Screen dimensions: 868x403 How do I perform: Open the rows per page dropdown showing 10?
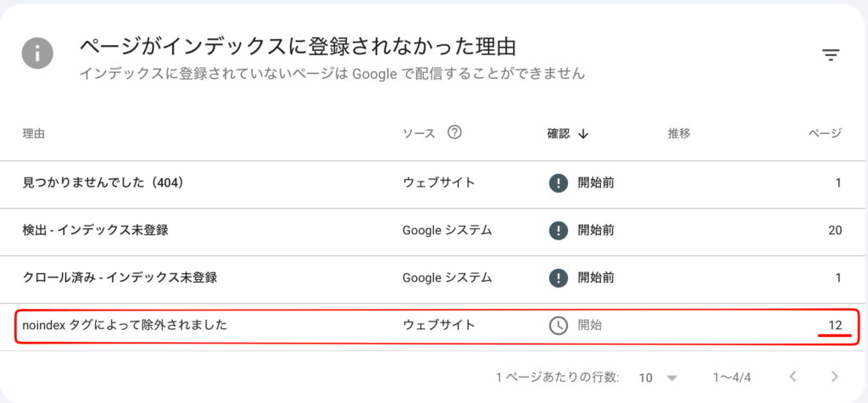point(658,378)
